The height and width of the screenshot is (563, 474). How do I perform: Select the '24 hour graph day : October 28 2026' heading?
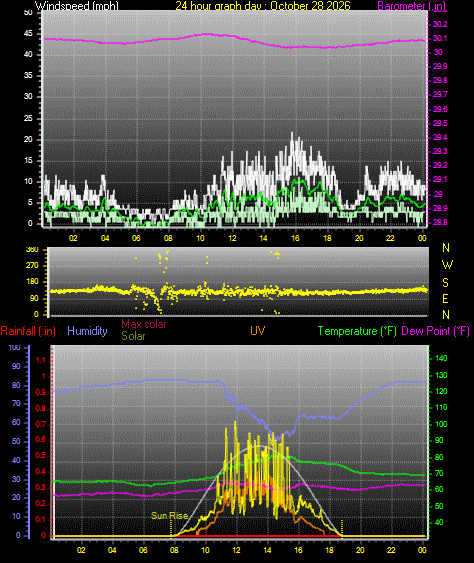coord(263,6)
